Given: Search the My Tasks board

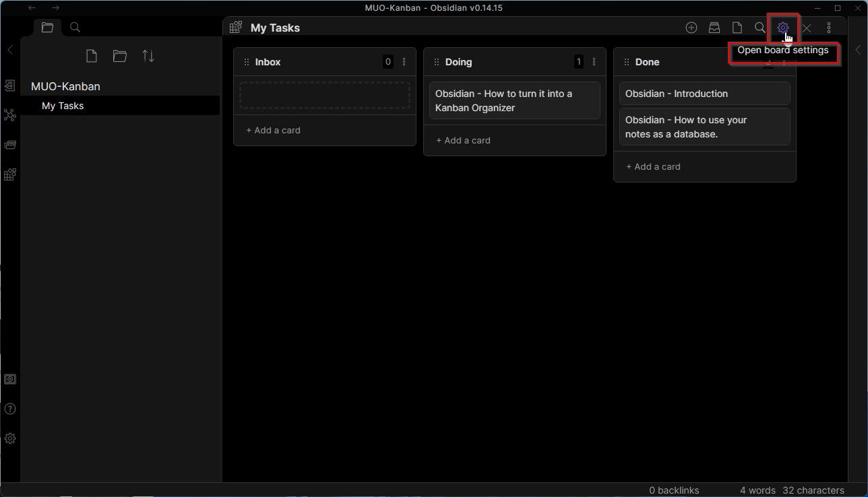Looking at the screenshot, I should 760,28.
